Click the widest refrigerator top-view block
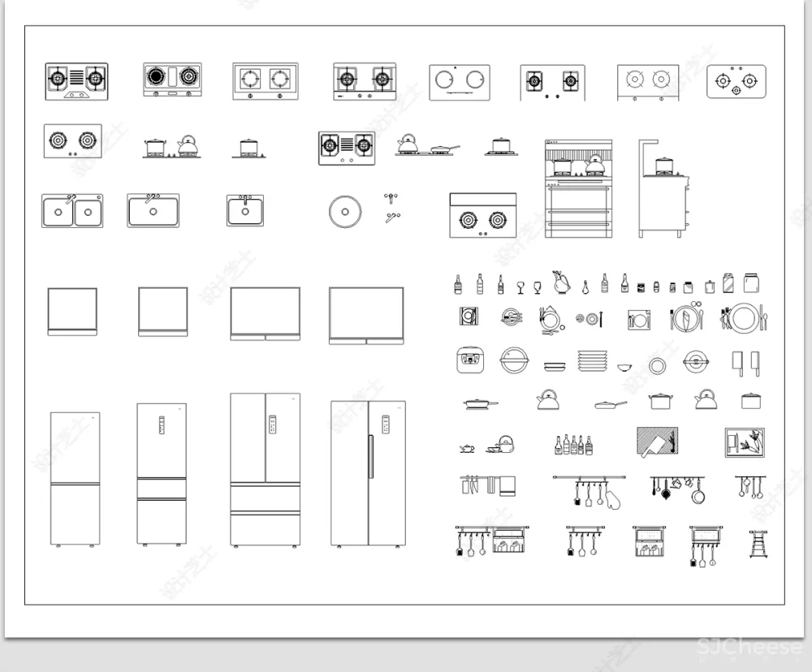812x672 pixels. [x=366, y=316]
